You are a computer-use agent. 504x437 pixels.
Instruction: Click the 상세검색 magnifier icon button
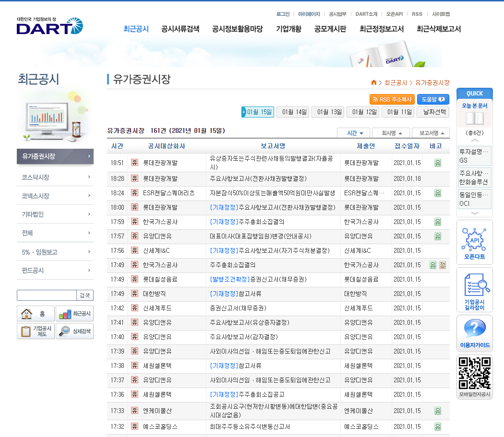click(x=74, y=331)
